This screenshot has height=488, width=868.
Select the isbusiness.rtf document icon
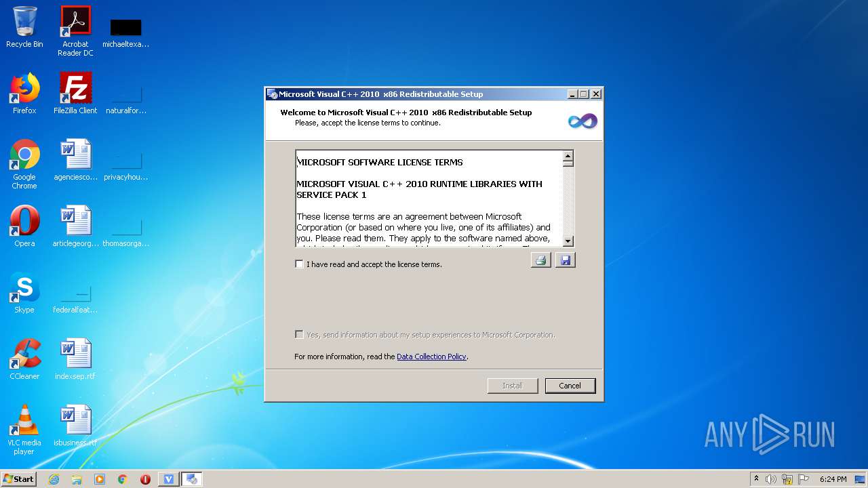click(75, 426)
